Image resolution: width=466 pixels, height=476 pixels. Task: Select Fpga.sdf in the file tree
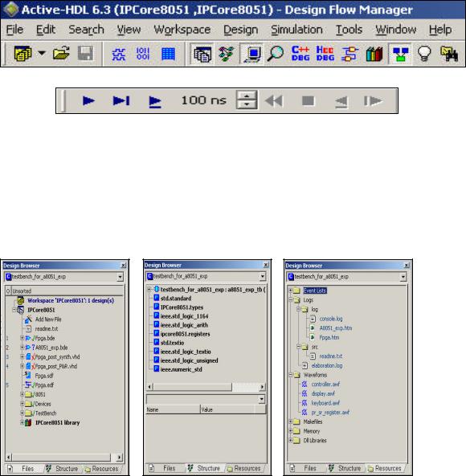44,376
